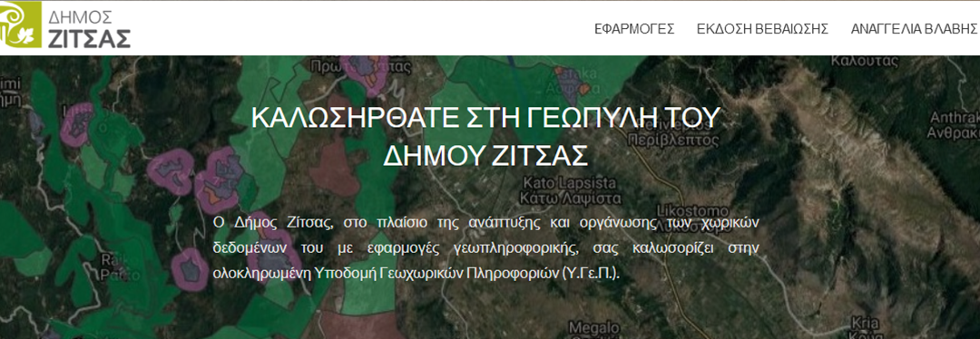Open the ΕΦΑΡΜΟΓΕΣ menu
The height and width of the screenshot is (339, 980).
tap(634, 29)
